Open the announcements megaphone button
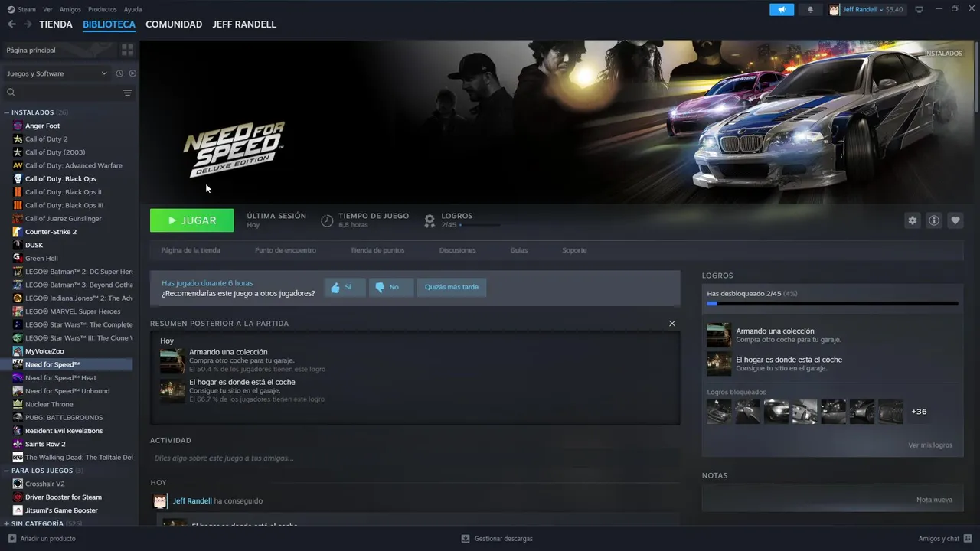Screen dimensions: 980x551 [x=782, y=9]
